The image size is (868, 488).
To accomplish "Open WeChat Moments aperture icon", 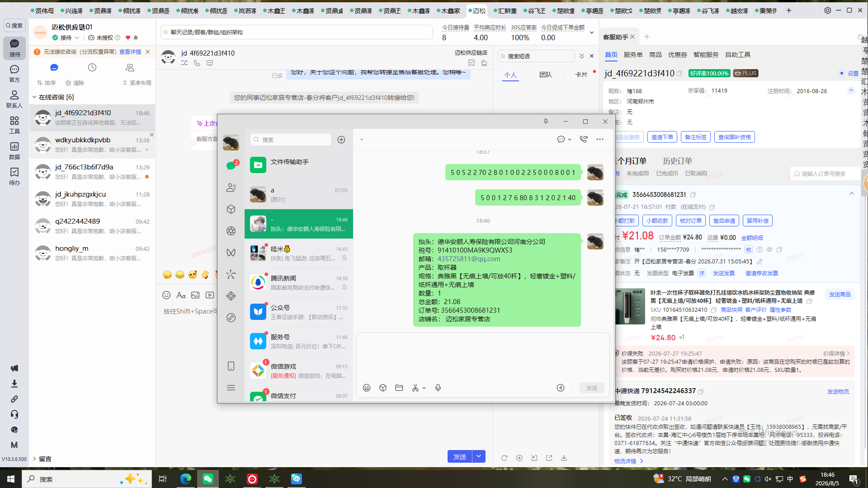I will point(231,231).
